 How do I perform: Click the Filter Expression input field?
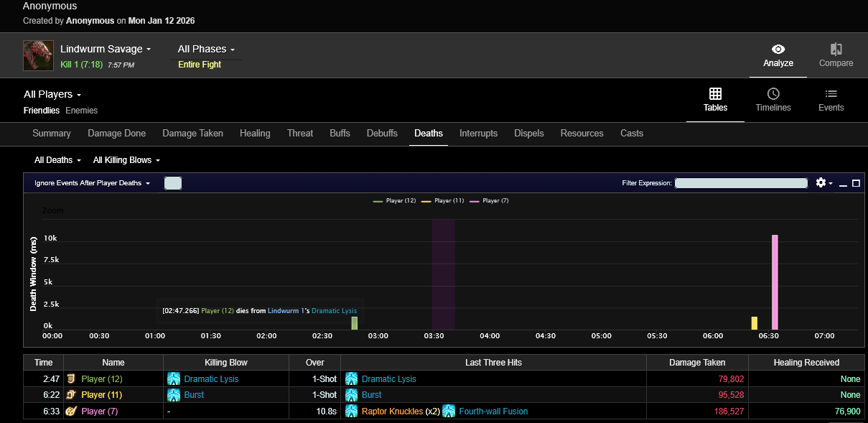pos(742,183)
